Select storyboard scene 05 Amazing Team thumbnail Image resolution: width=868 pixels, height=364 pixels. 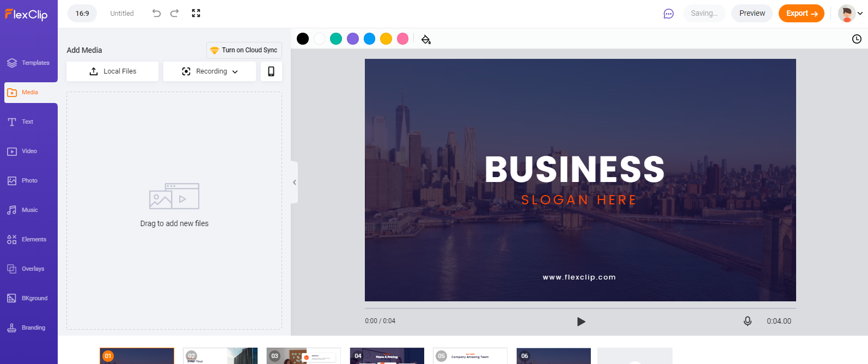click(x=470, y=356)
